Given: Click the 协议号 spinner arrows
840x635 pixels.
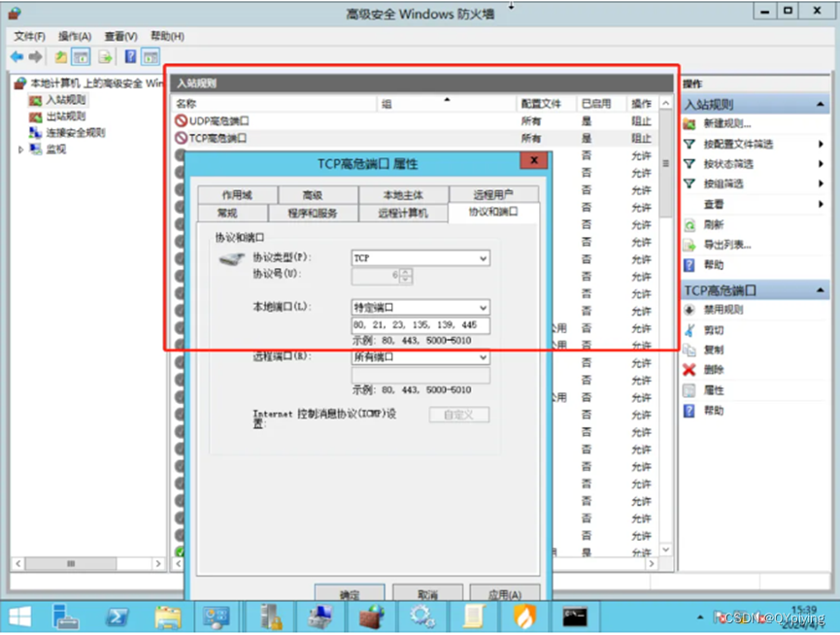Looking at the screenshot, I should pyautogui.click(x=406, y=276).
